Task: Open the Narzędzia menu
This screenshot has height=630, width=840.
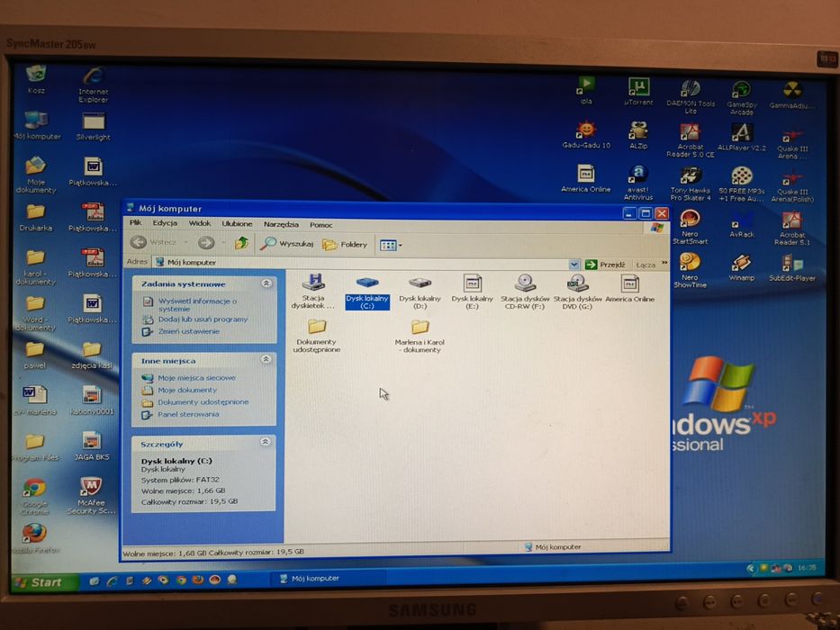Action: click(x=281, y=224)
